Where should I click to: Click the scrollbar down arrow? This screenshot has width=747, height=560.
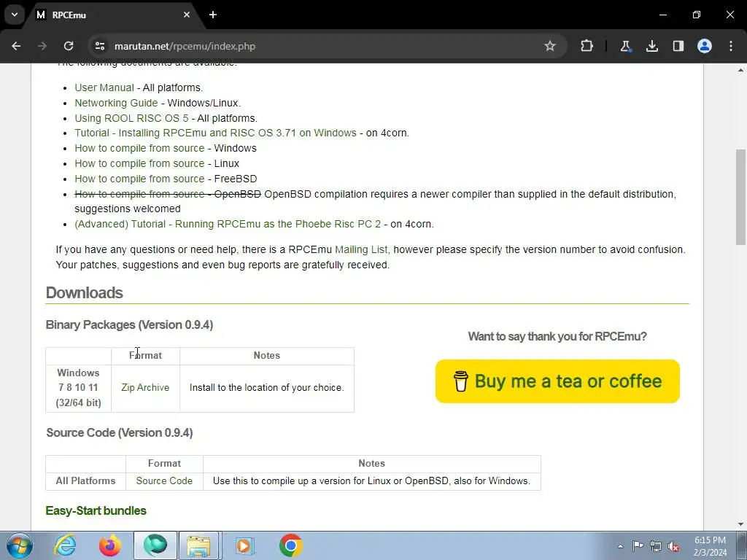pos(740,524)
